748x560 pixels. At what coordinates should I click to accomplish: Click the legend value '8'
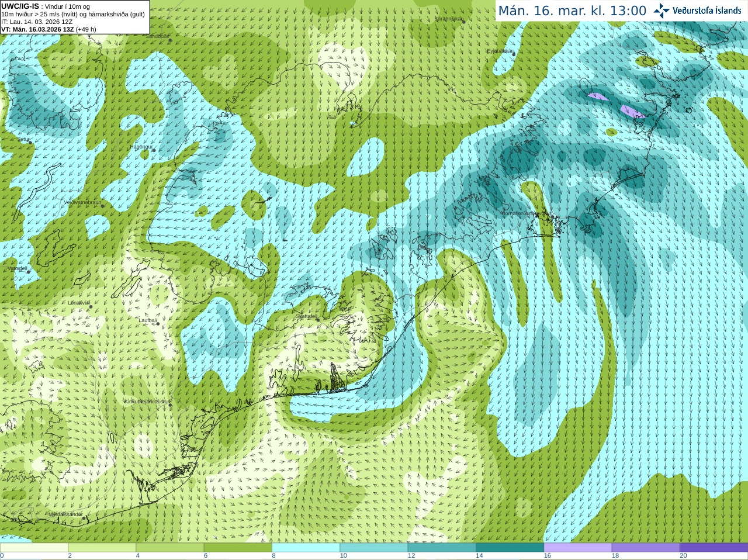(273, 556)
